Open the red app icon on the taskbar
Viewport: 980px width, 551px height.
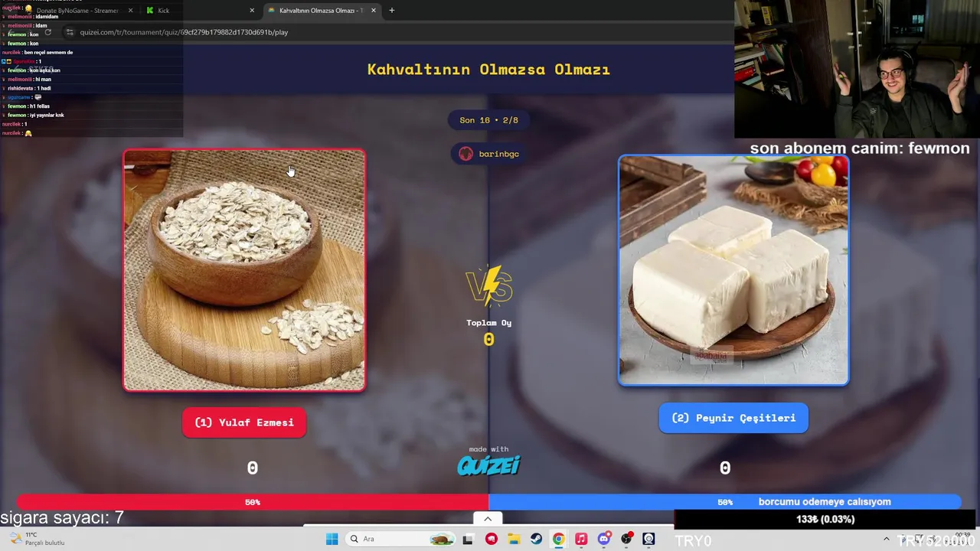[491, 539]
